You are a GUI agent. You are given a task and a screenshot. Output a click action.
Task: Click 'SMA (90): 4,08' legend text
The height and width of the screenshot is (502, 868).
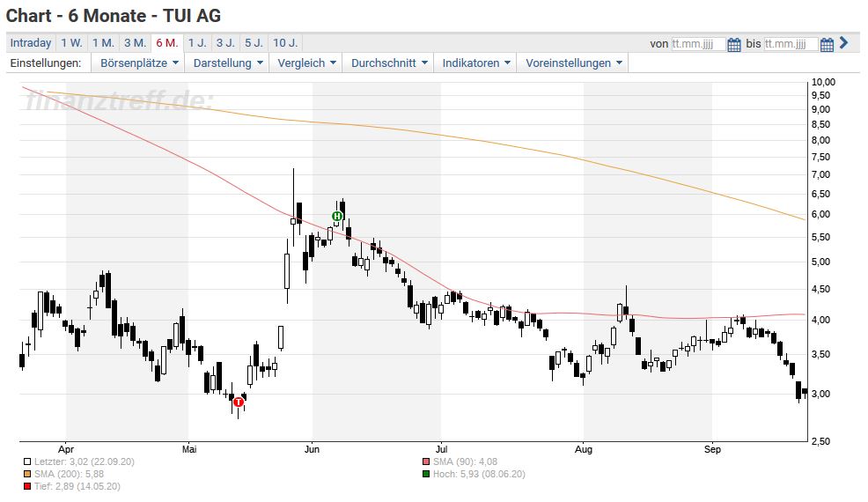[x=465, y=461]
